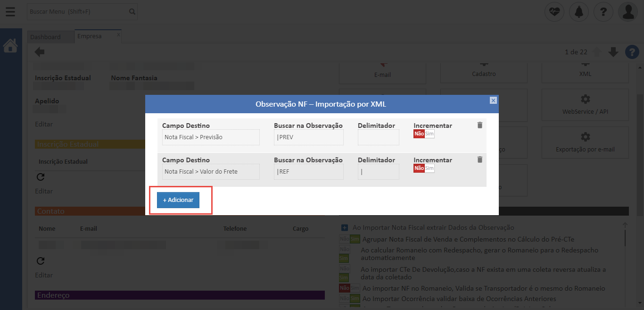Toggle Incrementar for the |PREV row
The image size is (644, 310).
[x=424, y=134]
